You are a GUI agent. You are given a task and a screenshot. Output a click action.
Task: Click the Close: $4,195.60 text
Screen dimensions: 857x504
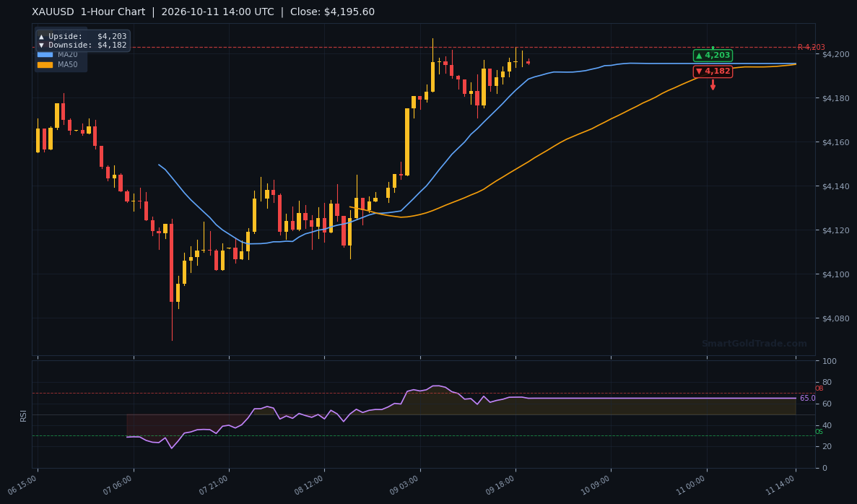[x=332, y=12]
